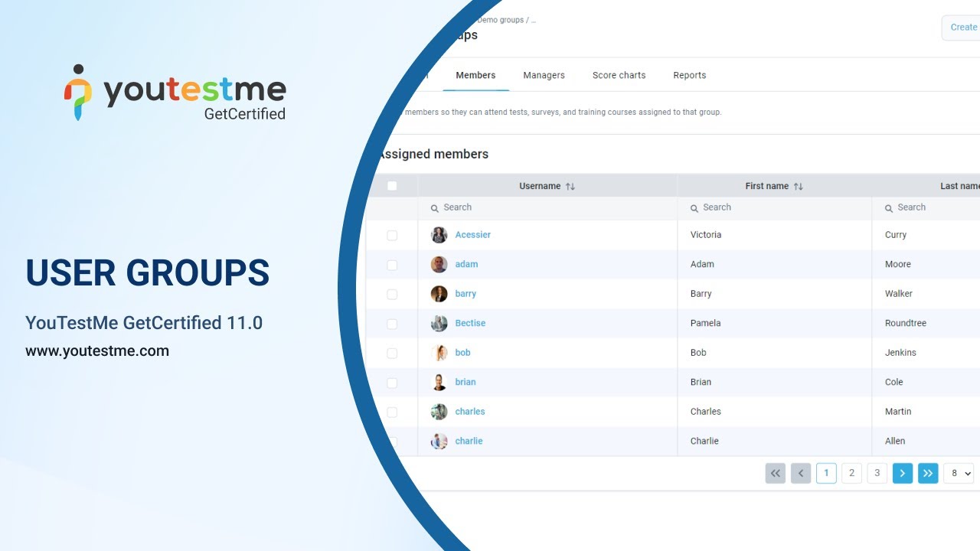Check the box for charles
Viewport: 980px width, 551px height.
(x=392, y=412)
